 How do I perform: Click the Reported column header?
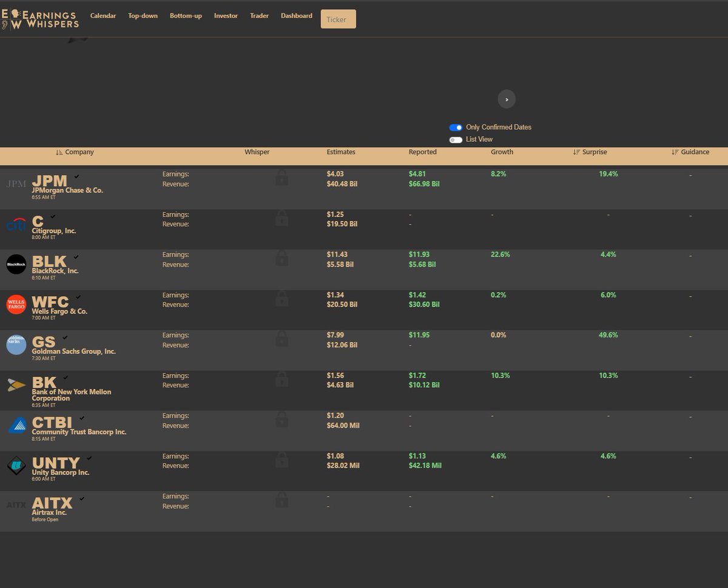[423, 152]
